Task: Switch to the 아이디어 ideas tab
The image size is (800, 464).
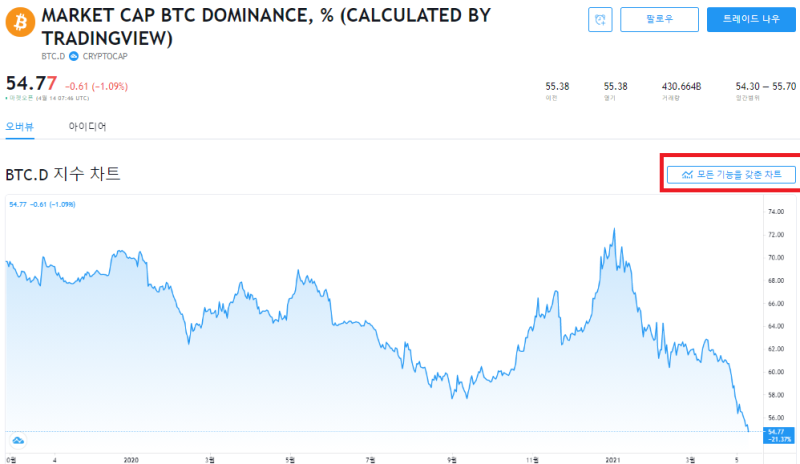Action: pyautogui.click(x=87, y=127)
